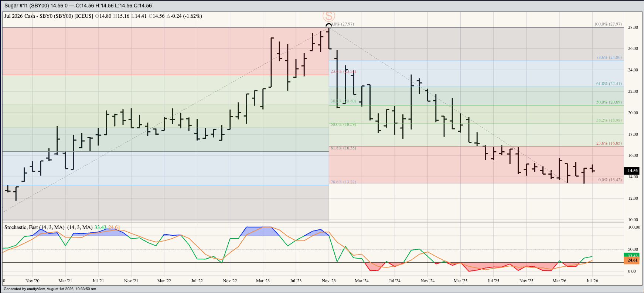Click the green 33.43 stochastic tag on the axis
Screen dimensions: 644x293
(631, 255)
